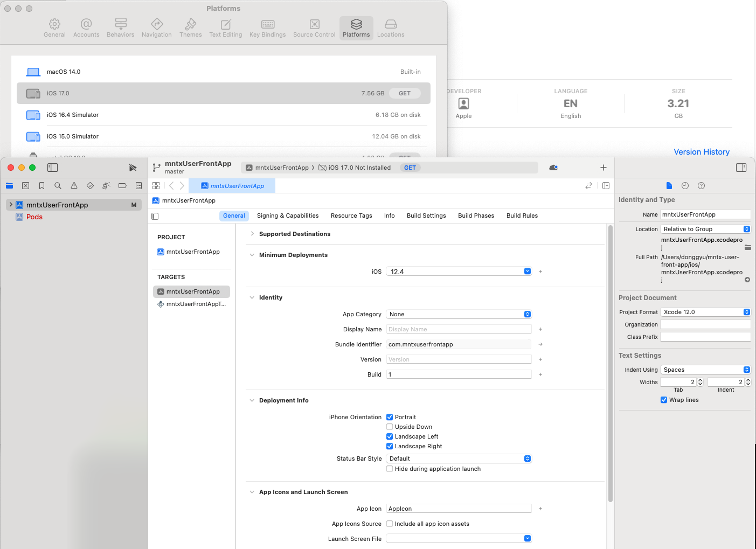756x549 pixels.
Task: Click the Library plus button
Action: [604, 168]
